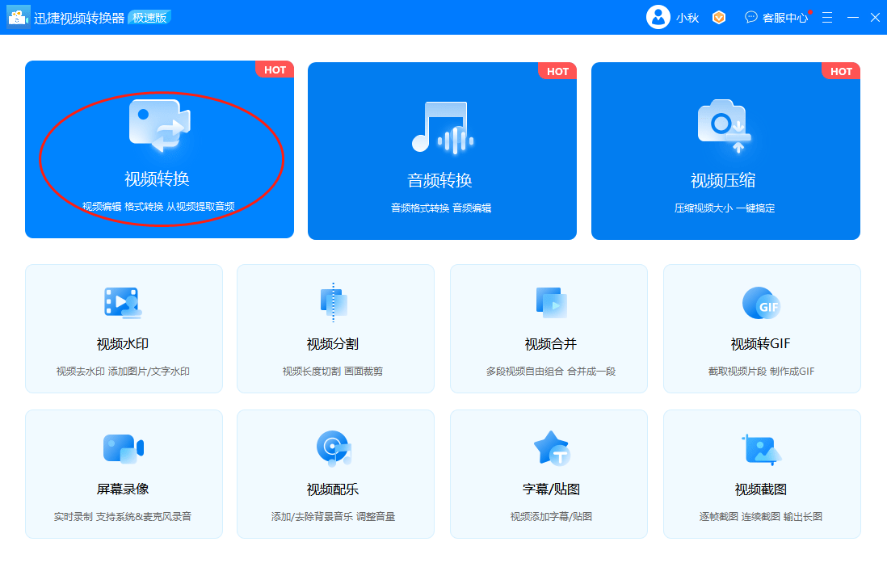887x588 pixels.
Task: Click description 视频编辑 格式转换 从视频提取音频
Action: pyautogui.click(x=158, y=207)
